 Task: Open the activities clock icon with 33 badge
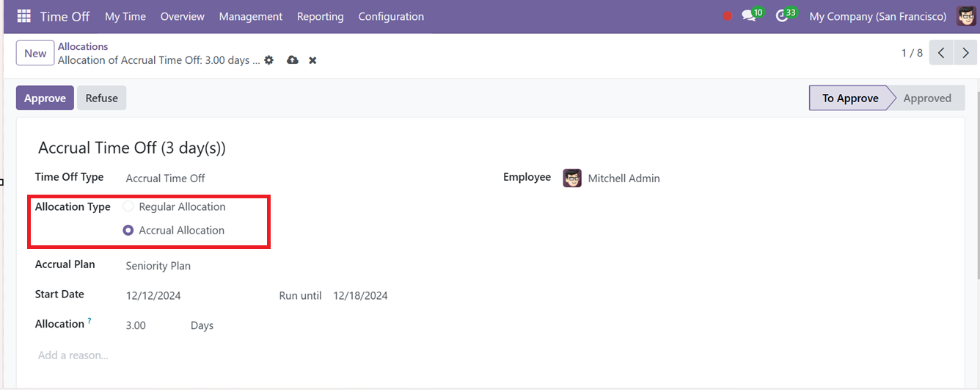(786, 15)
